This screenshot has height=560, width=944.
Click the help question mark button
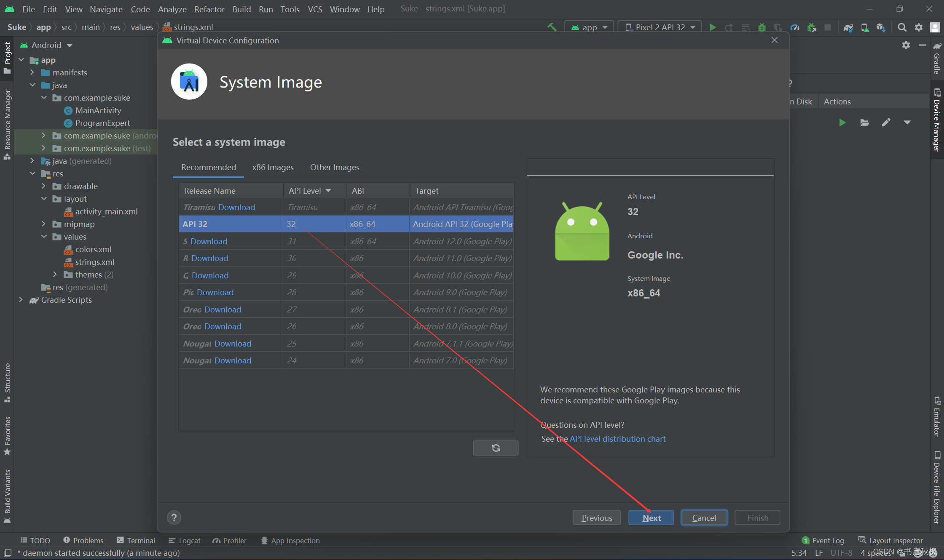[174, 517]
